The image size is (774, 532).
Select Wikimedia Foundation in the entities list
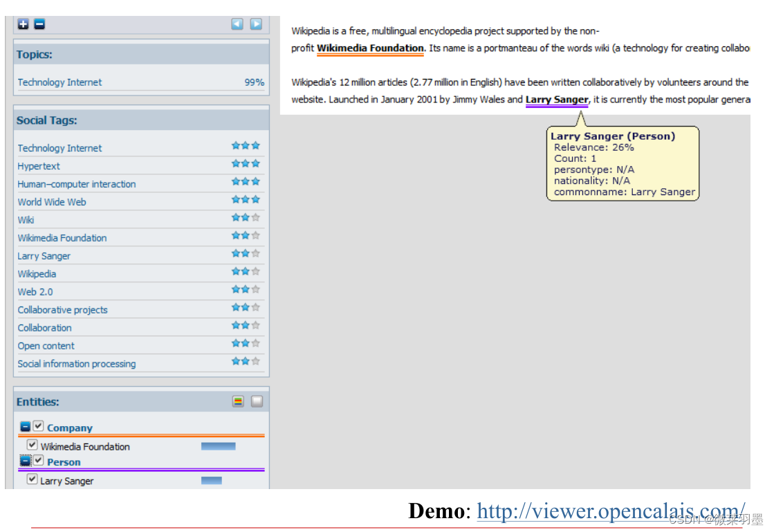85,447
